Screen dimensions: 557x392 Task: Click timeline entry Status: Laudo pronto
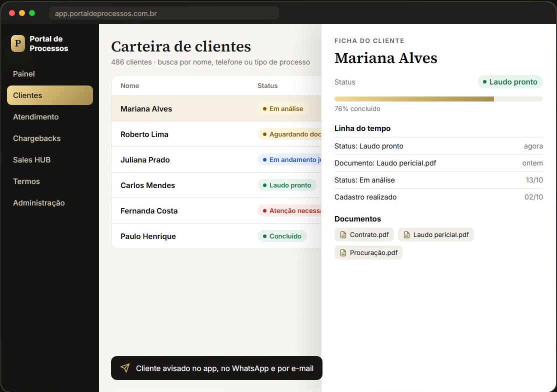pyautogui.click(x=438, y=146)
